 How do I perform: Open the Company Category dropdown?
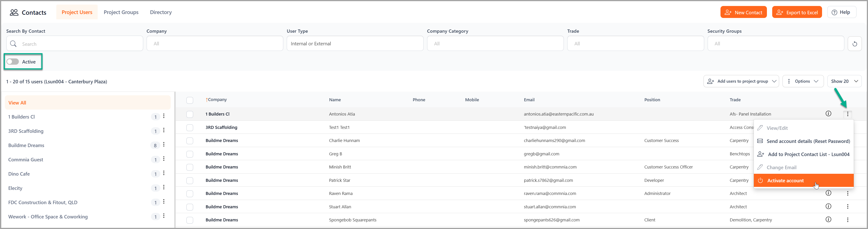[495, 43]
